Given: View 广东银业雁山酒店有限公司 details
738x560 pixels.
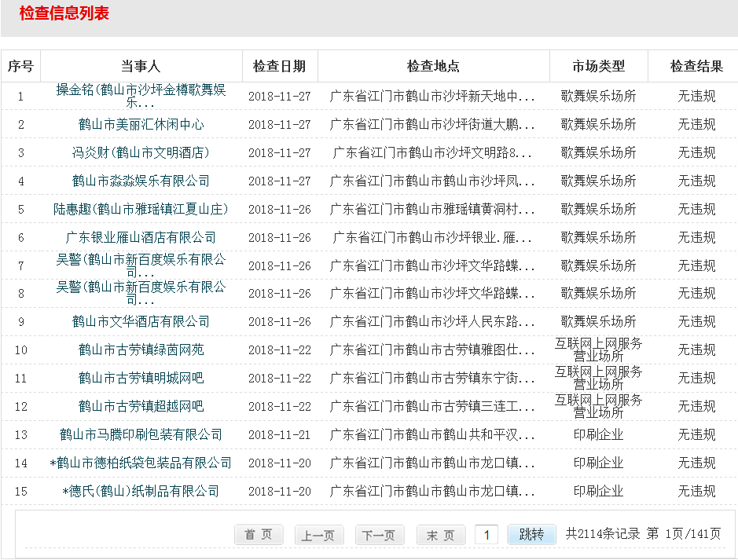Looking at the screenshot, I should 141,237.
